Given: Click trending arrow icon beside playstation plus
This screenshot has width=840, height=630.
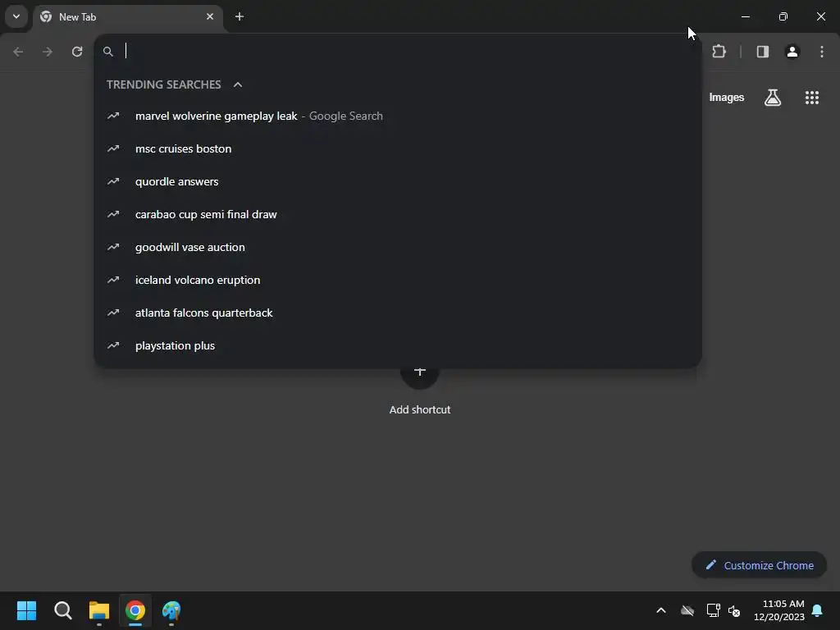Looking at the screenshot, I should [113, 345].
